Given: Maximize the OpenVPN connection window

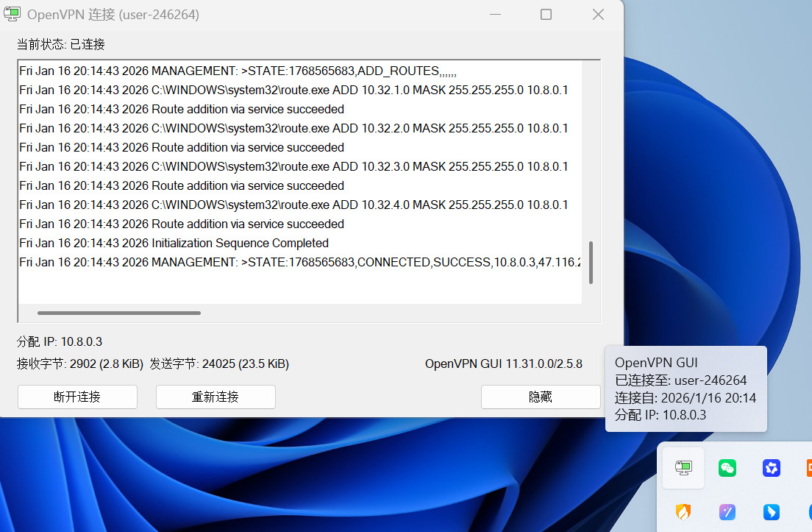Looking at the screenshot, I should point(546,15).
